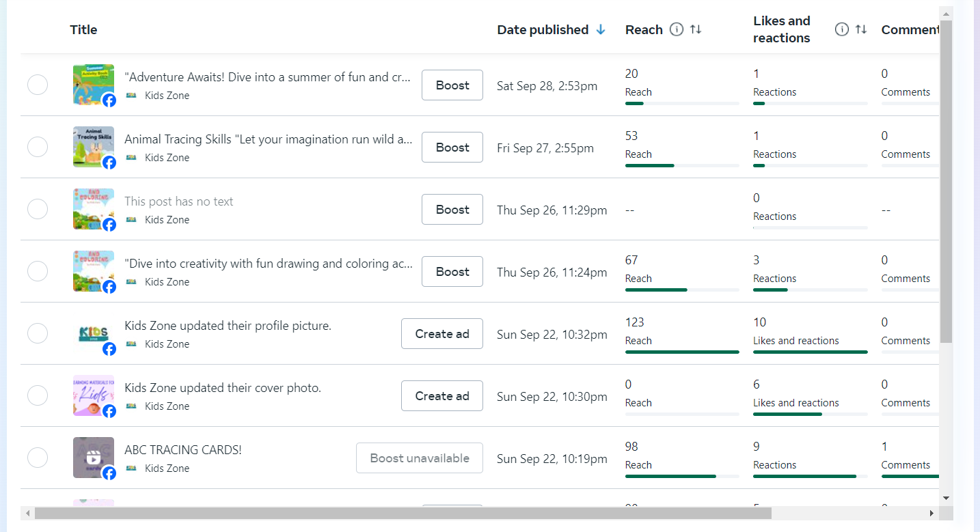Click Facebook badge on ABC TRACING CARDS thumbnail

[109, 473]
